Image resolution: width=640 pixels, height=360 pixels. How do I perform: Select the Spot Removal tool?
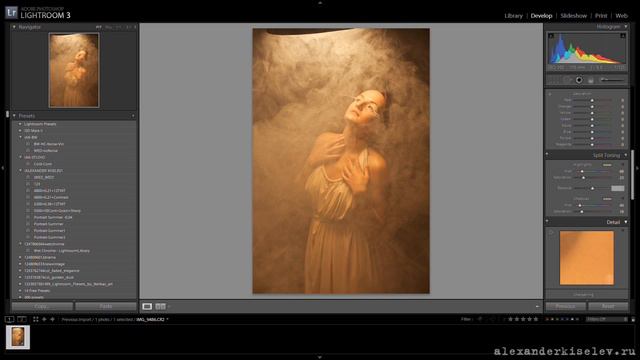(567, 80)
